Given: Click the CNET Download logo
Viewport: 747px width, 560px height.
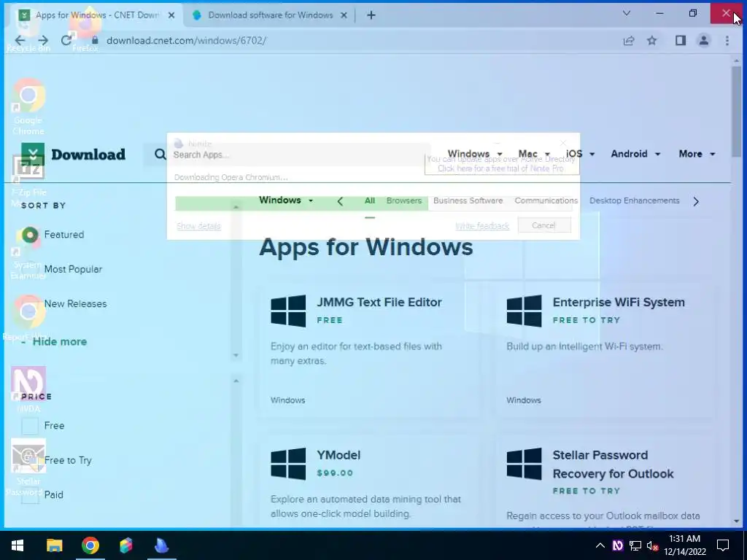Looking at the screenshot, I should pos(74,155).
